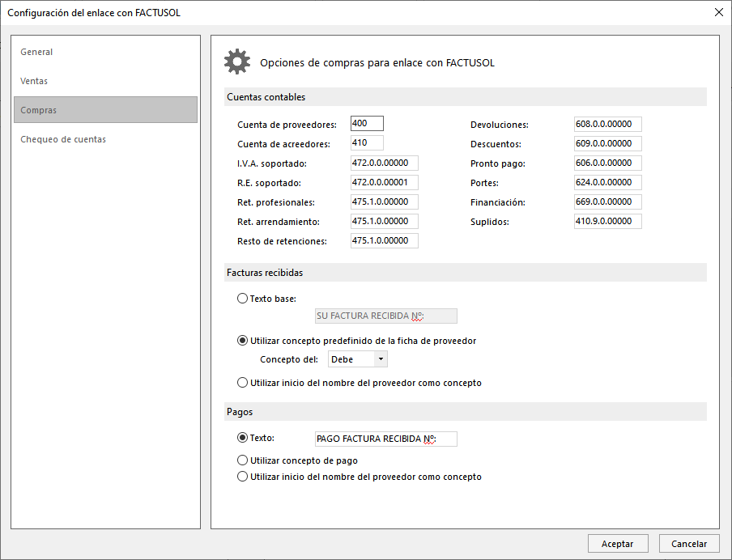This screenshot has height=560, width=732.
Task: Open the General section
Action: click(x=105, y=52)
